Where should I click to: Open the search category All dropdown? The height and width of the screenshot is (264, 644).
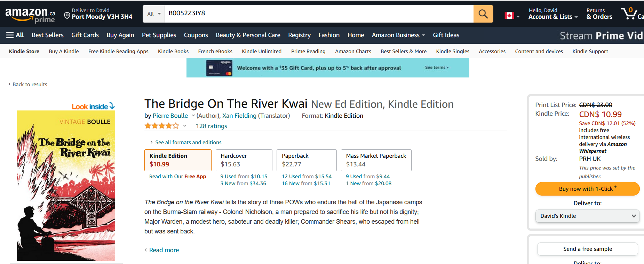tap(154, 14)
